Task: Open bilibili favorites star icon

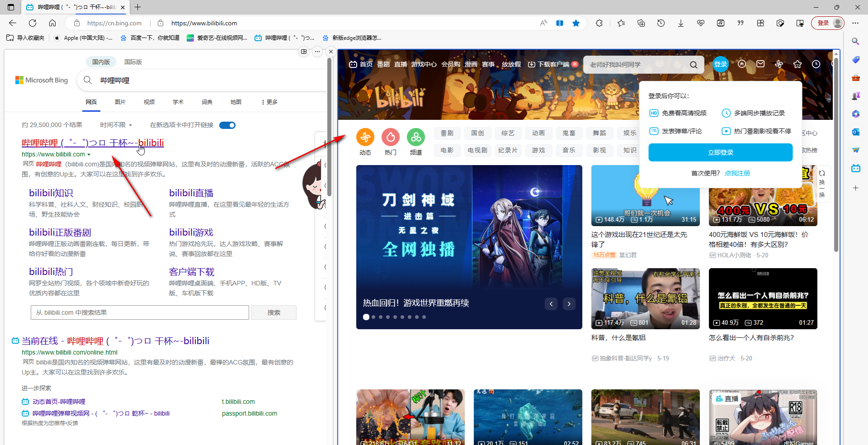Action: [797, 64]
